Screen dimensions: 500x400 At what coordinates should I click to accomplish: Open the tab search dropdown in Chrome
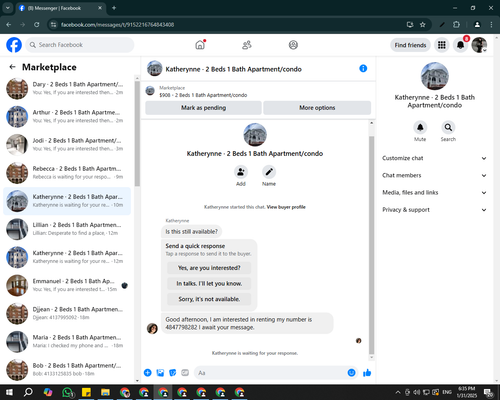pyautogui.click(x=8, y=8)
